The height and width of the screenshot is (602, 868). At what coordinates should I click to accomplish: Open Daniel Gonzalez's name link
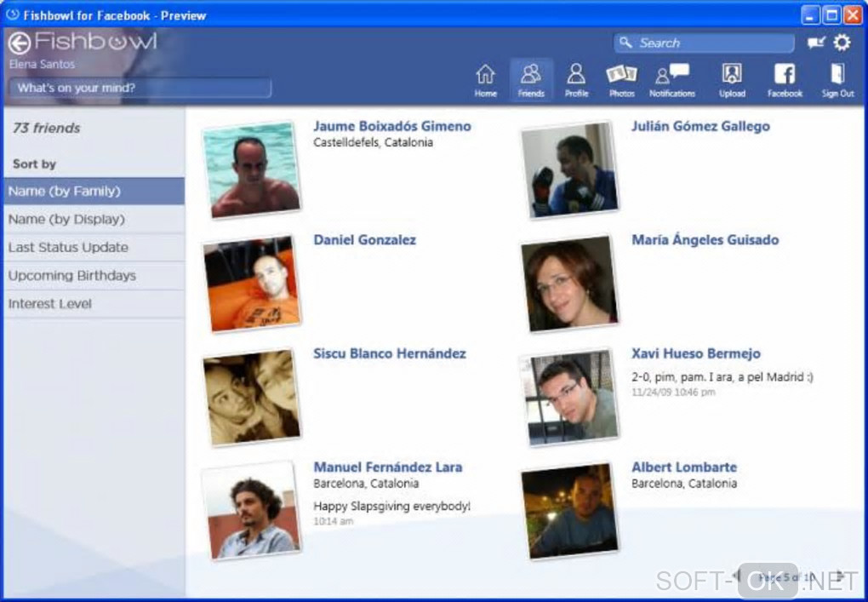(364, 240)
